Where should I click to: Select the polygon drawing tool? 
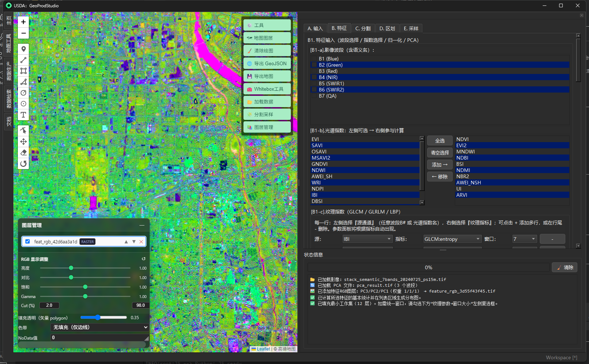coord(23,82)
